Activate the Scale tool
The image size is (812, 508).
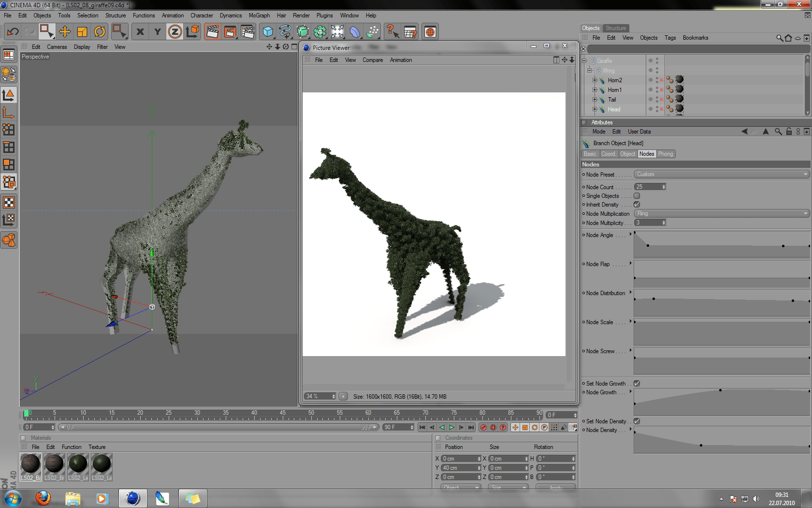(82, 31)
